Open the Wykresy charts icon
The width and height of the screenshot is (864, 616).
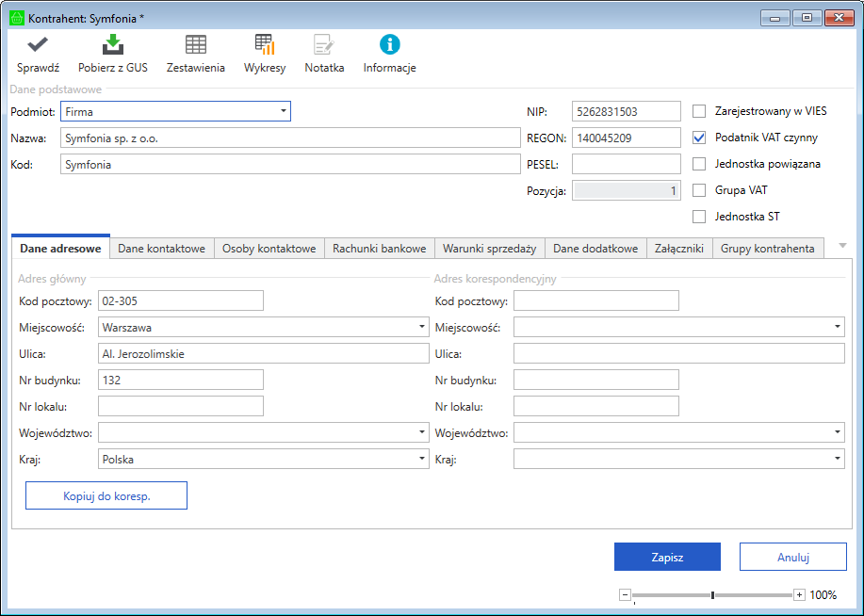coord(265,44)
